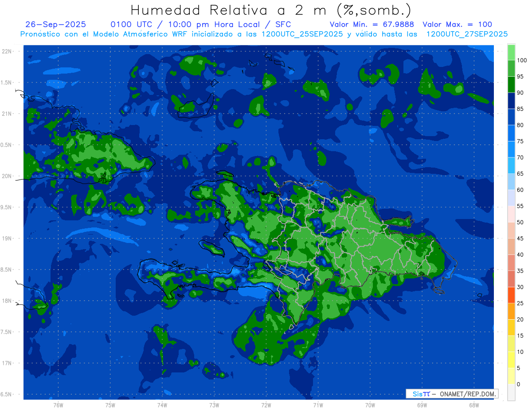Pick the navy 85–90 legend swatch
532x411 pixels.
511,101
